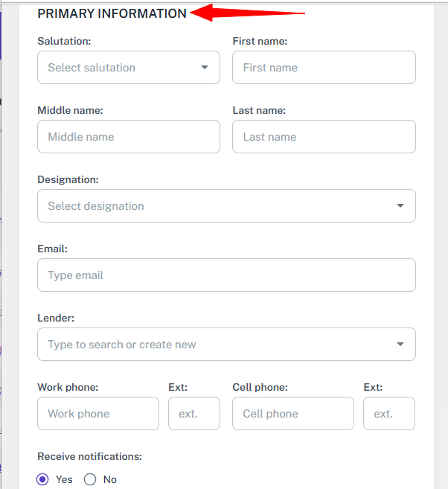The height and width of the screenshot is (489, 448).
Task: Click the Work phone ext. field
Action: (194, 414)
